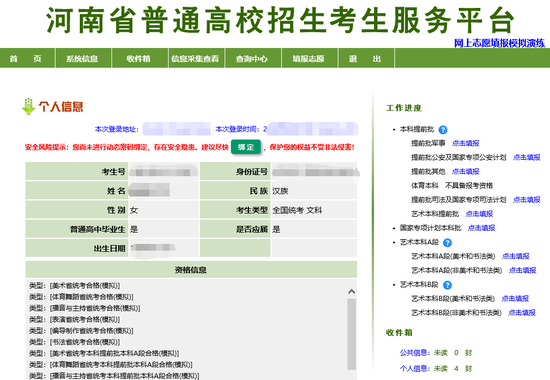Image resolution: width=550 pixels, height=380 pixels.
Task: Open the 首页 menu item
Action: click(26, 59)
